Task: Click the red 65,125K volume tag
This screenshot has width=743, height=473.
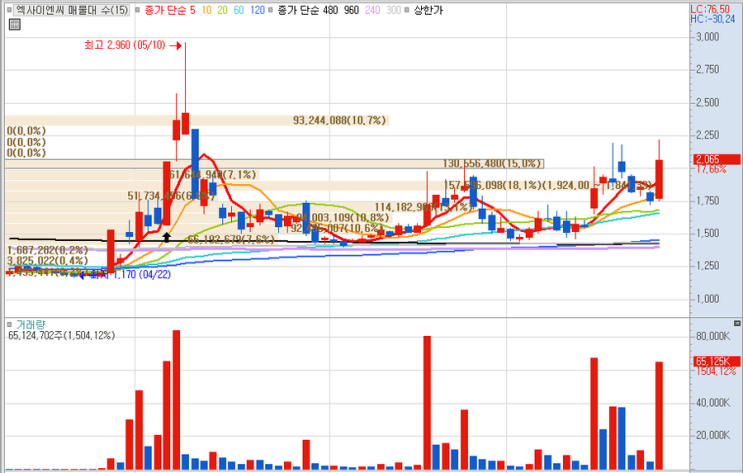Action: point(716,361)
